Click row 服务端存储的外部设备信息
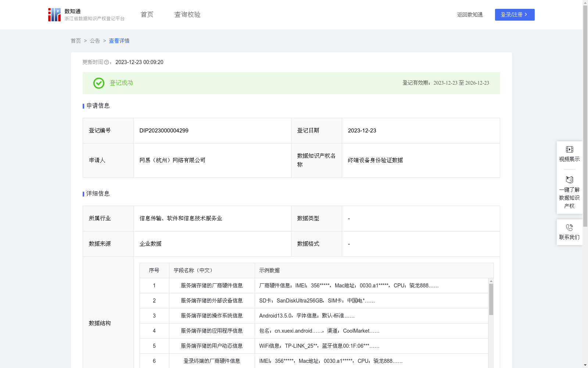Image resolution: width=588 pixels, height=368 pixels. [314, 301]
